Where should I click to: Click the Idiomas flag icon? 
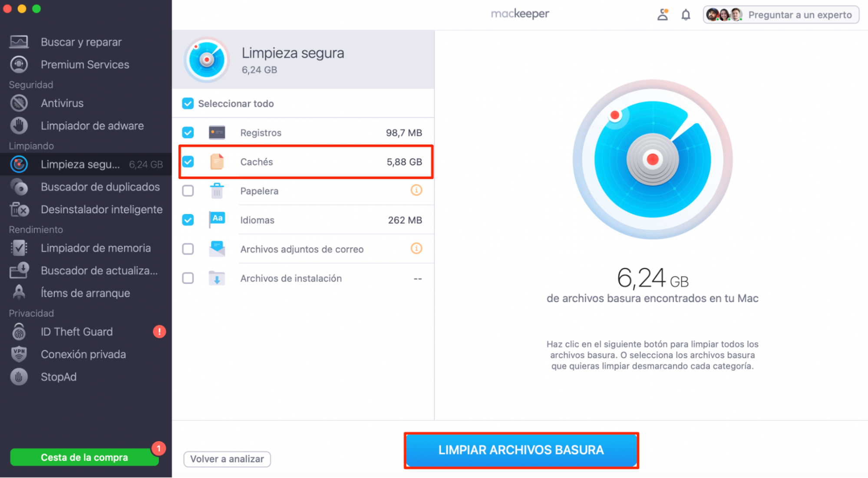(217, 220)
